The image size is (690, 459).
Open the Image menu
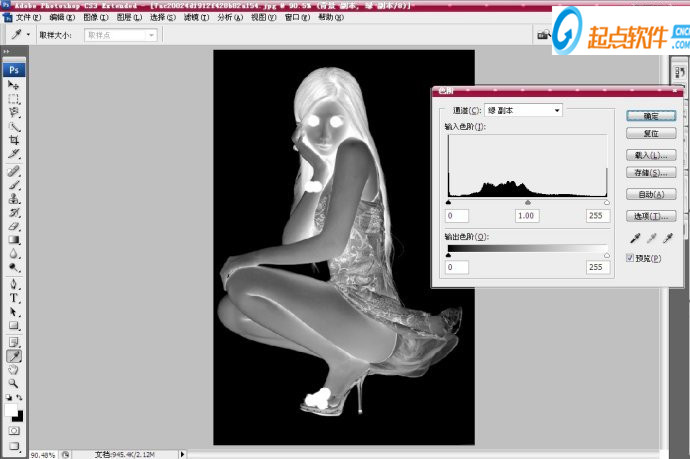(95, 17)
